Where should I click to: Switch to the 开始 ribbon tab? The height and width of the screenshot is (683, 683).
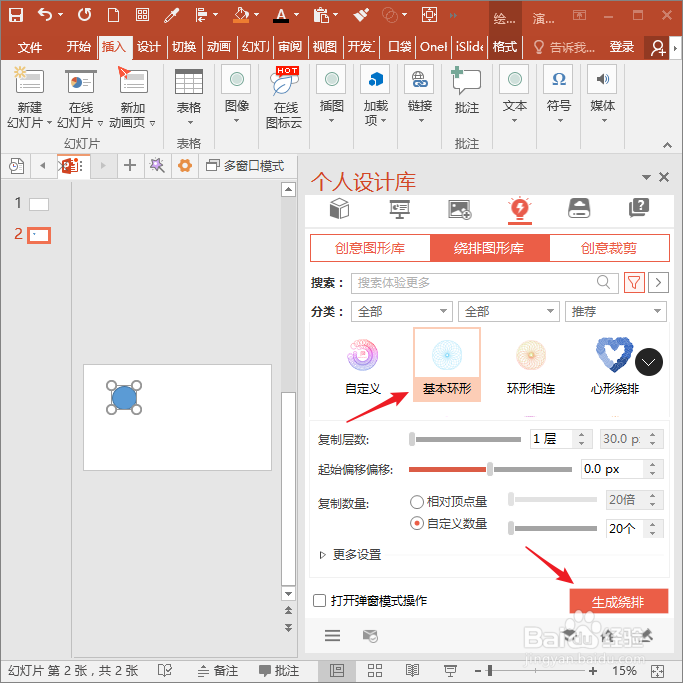point(78,47)
